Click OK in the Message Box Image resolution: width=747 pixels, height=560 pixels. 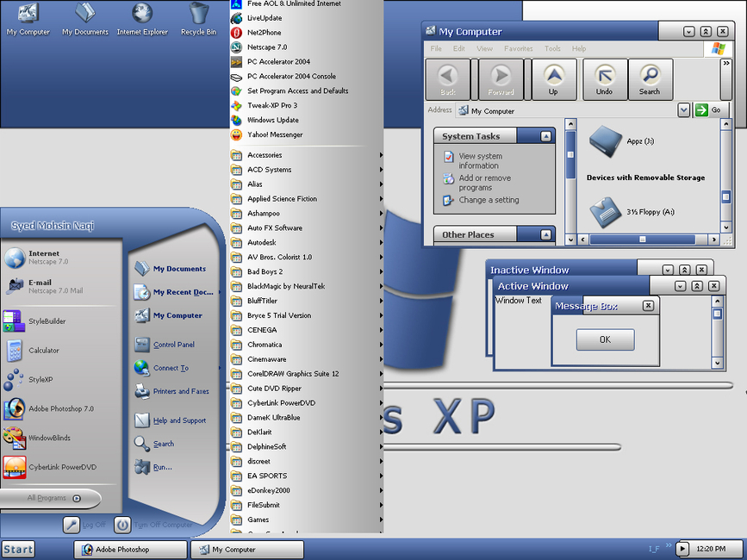click(x=605, y=339)
